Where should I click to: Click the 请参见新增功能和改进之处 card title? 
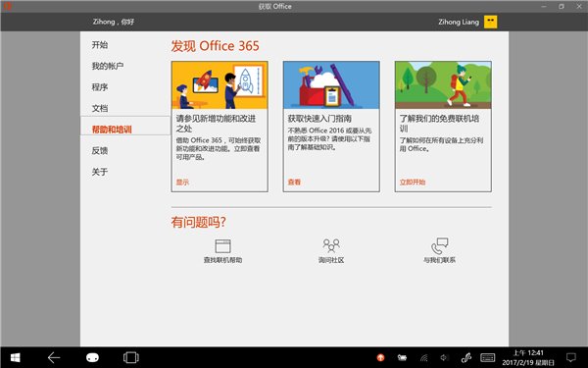(216, 124)
